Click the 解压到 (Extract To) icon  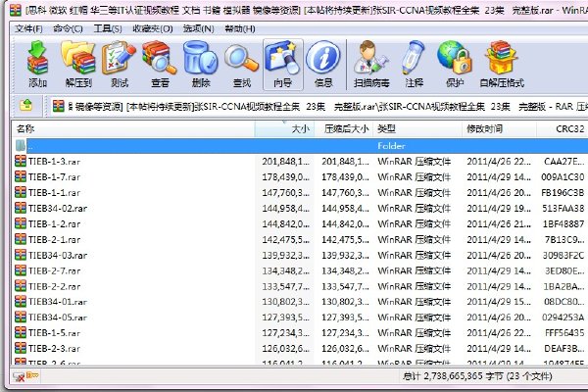(78, 65)
